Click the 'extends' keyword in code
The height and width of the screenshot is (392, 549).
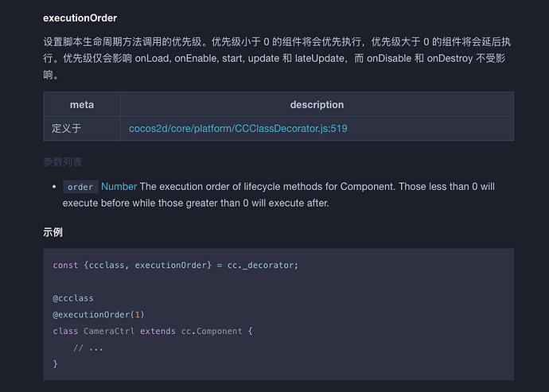(158, 331)
